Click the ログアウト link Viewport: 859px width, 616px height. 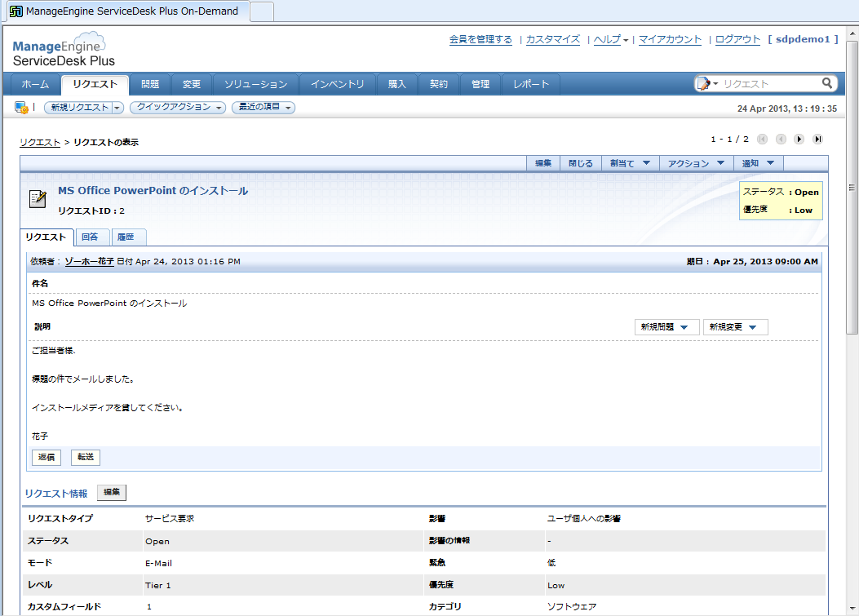737,39
